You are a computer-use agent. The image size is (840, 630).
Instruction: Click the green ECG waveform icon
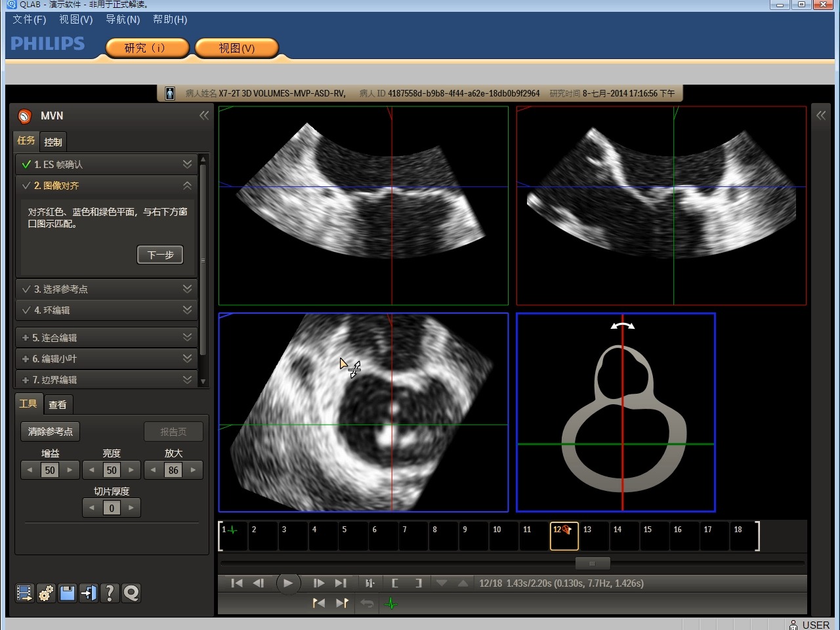pyautogui.click(x=391, y=603)
